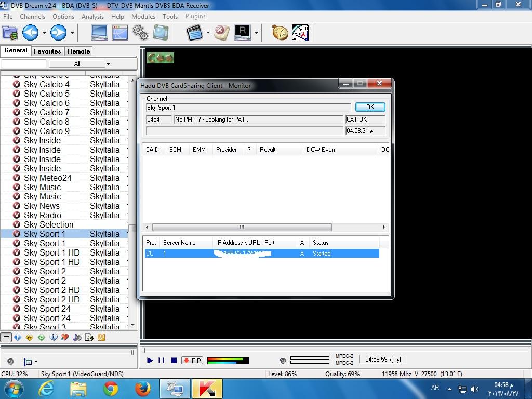Click the channel search input field
The height and width of the screenshot is (399, 532).
click(x=24, y=63)
